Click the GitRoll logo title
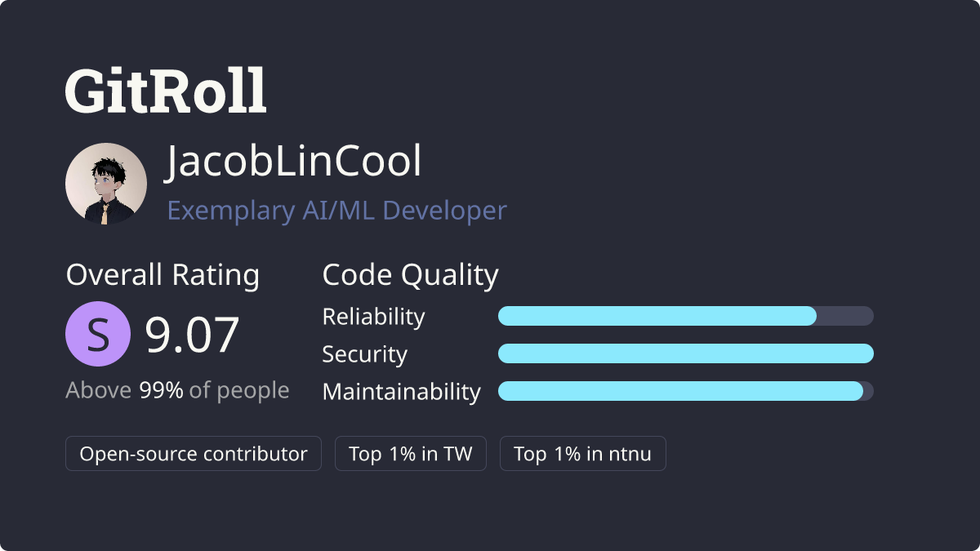The image size is (980, 551). tap(166, 90)
